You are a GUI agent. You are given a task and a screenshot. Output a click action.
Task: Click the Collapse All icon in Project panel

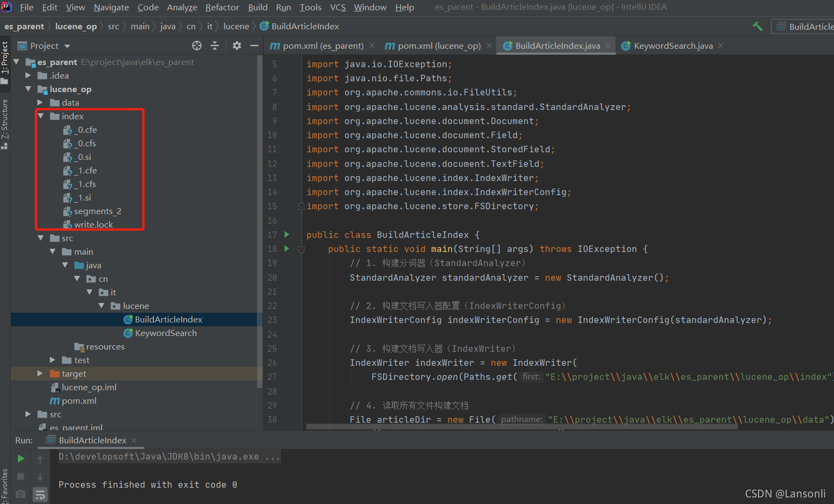(x=215, y=46)
